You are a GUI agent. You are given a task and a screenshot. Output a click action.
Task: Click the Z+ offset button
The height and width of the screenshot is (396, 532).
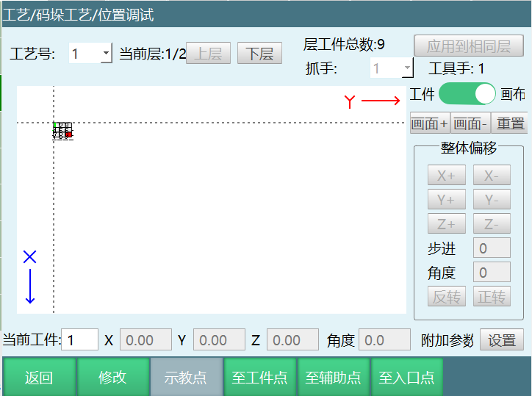446,224
